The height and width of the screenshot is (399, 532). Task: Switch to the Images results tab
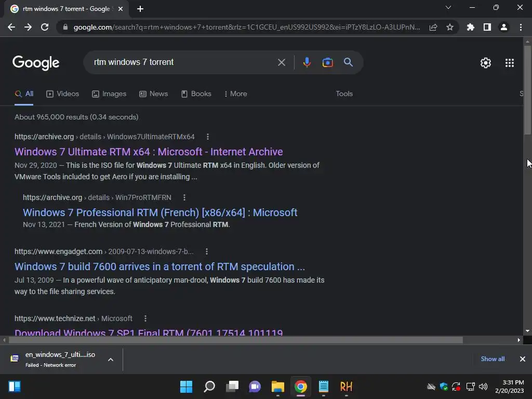(109, 94)
